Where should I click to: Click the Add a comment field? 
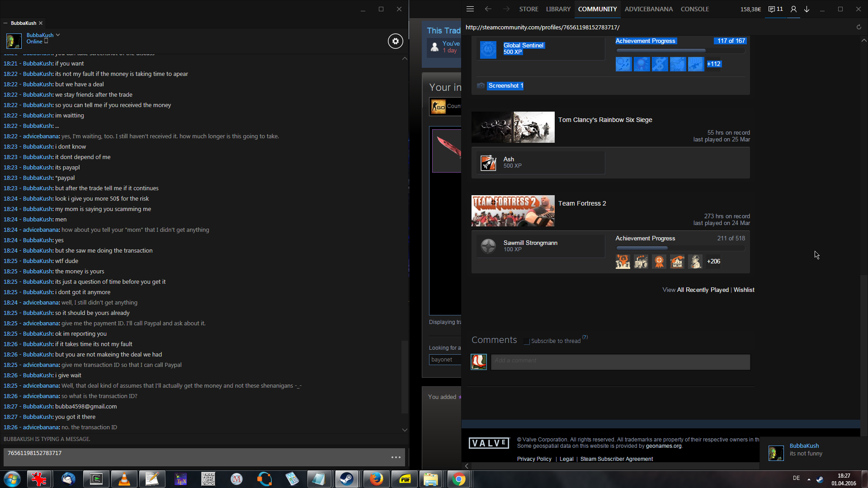click(x=620, y=361)
